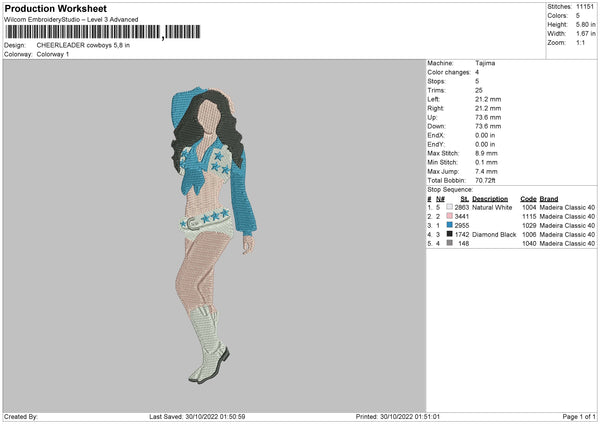Image resolution: width=600 pixels, height=424 pixels.
Task: Click the Code column header
Action: (x=528, y=198)
